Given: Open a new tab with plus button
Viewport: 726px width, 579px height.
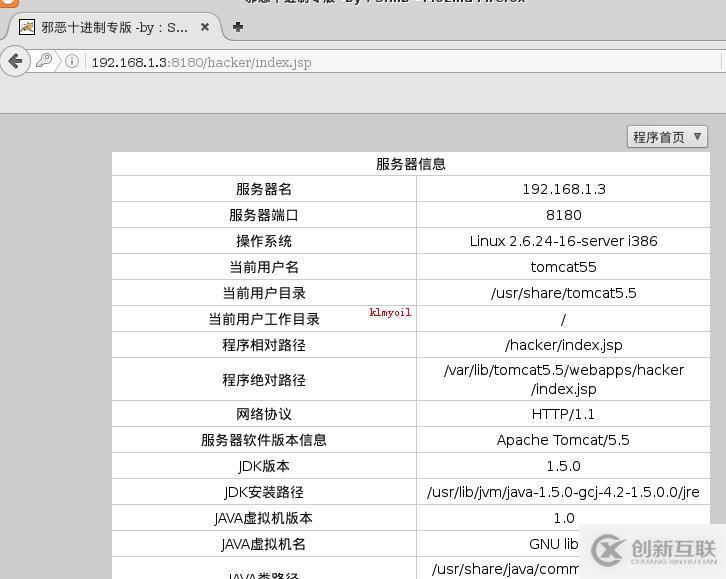Looking at the screenshot, I should point(238,27).
